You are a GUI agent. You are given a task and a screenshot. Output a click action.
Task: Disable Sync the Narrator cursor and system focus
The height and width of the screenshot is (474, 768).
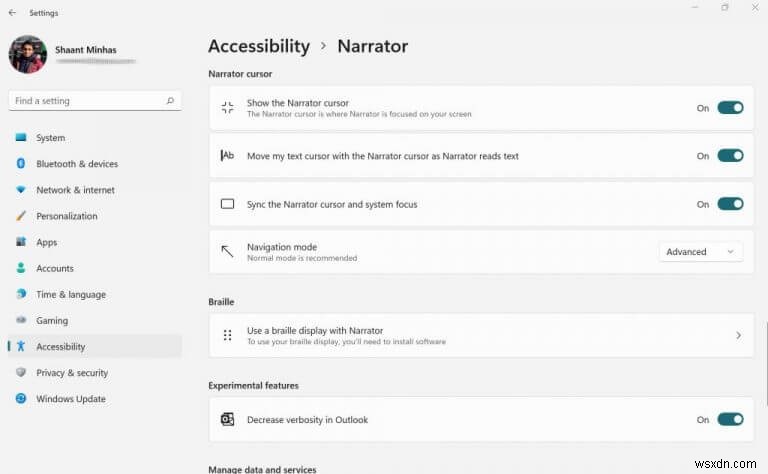click(x=730, y=204)
